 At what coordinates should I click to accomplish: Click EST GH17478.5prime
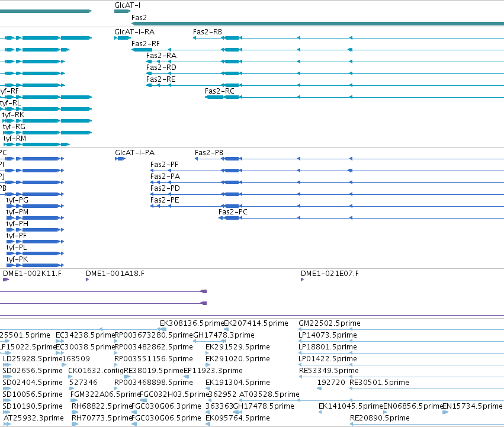click(x=263, y=406)
